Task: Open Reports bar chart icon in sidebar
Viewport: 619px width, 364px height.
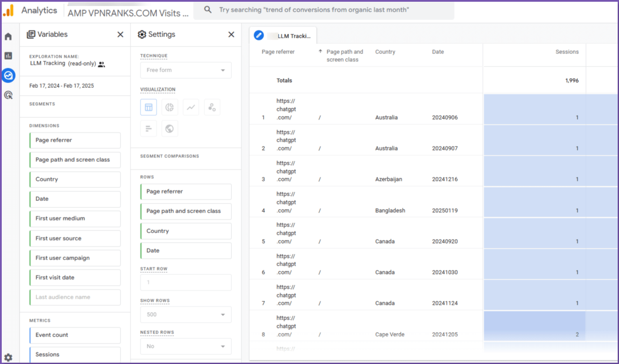Action: pyautogui.click(x=8, y=56)
